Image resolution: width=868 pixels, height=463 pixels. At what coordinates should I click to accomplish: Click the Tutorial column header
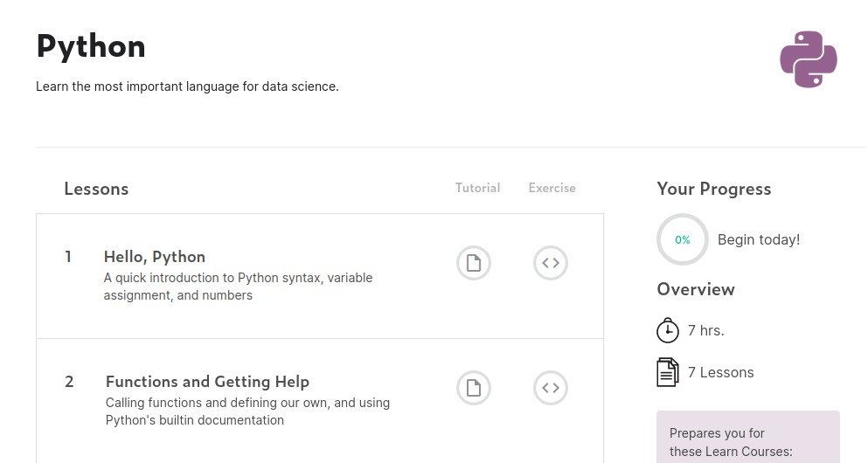[477, 188]
